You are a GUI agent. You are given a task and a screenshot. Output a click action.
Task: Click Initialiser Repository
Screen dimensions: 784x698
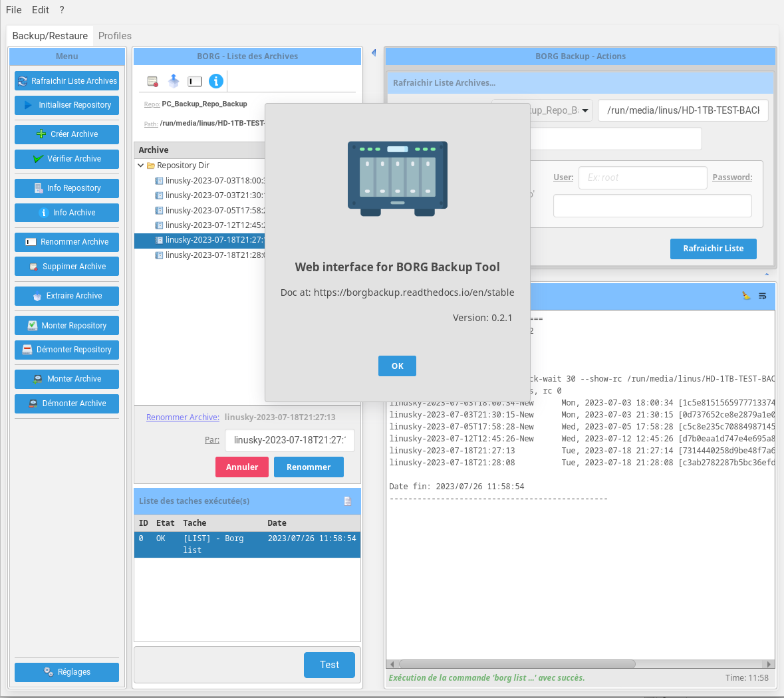pos(67,105)
